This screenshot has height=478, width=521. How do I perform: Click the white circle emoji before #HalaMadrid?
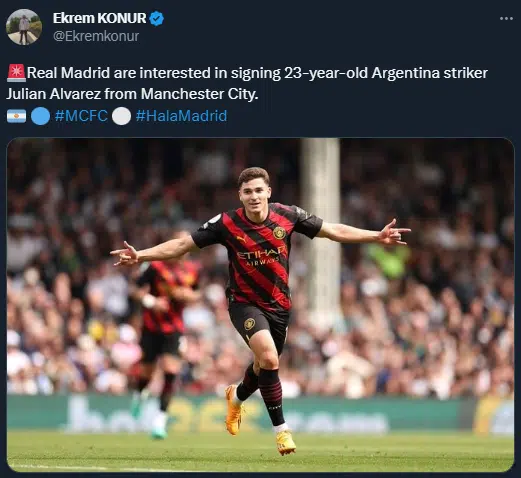pos(121,116)
